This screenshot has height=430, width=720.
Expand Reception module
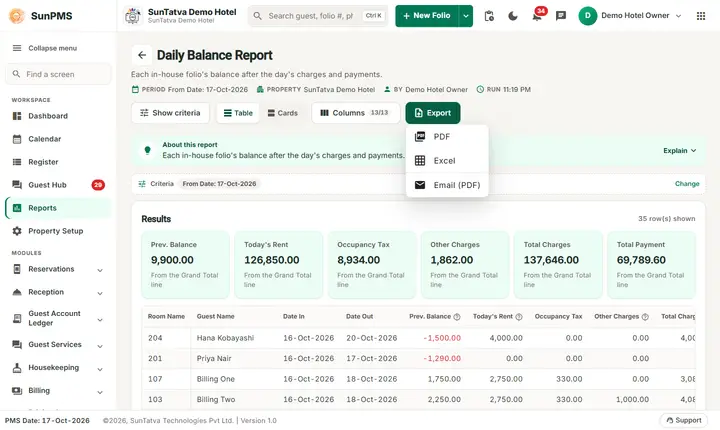(100, 293)
